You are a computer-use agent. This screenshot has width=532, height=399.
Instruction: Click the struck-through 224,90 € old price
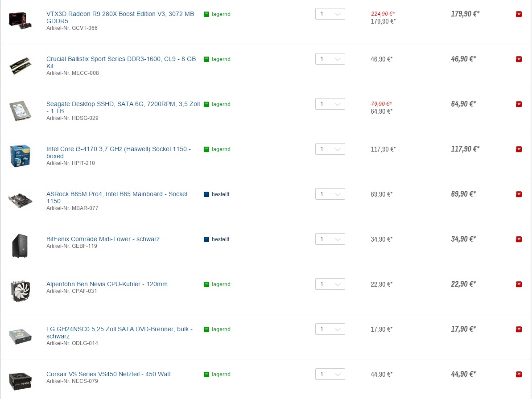tap(383, 13)
